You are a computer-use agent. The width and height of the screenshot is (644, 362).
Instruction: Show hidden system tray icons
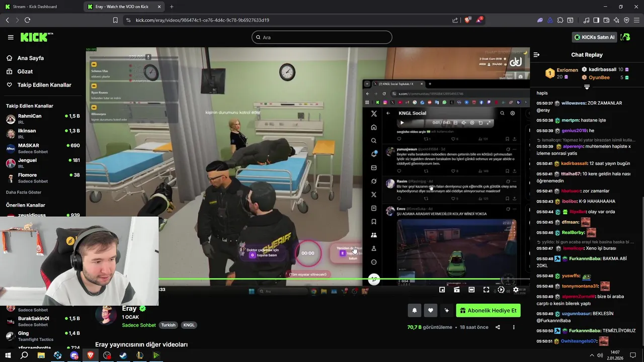click(592, 355)
